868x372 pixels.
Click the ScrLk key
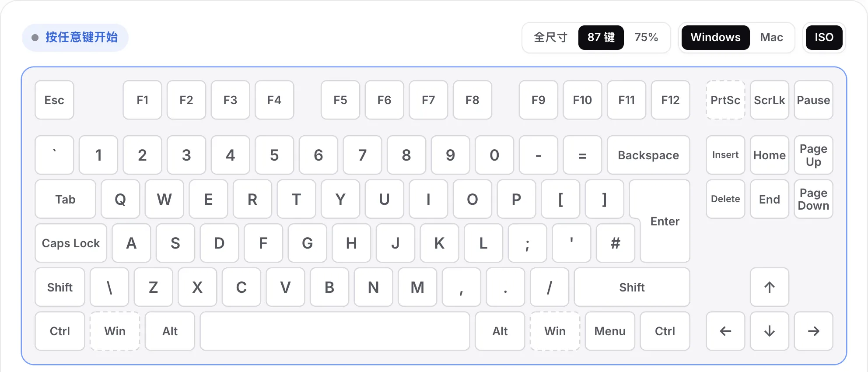click(x=769, y=100)
